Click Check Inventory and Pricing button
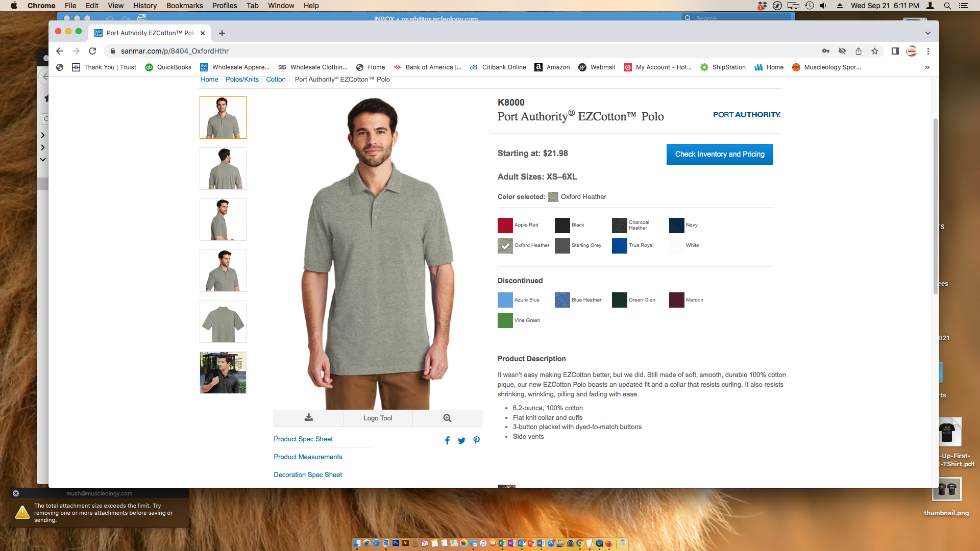The height and width of the screenshot is (551, 980). 719,154
